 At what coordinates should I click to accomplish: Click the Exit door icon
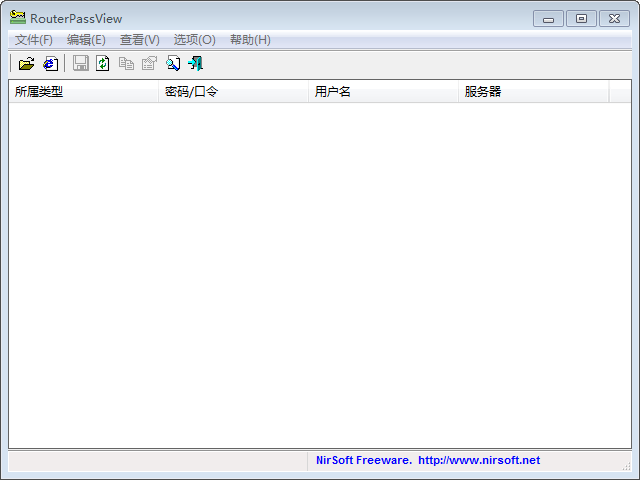coord(195,64)
